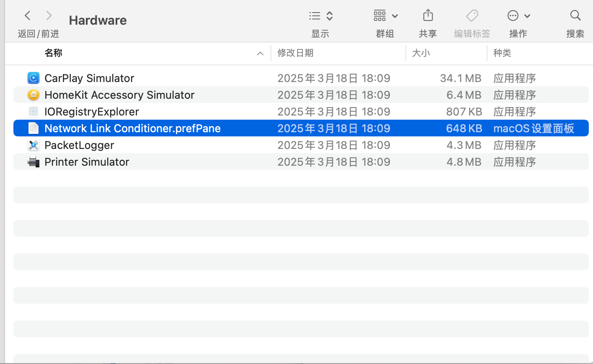Open the list view display options
593x364 pixels.
321,16
